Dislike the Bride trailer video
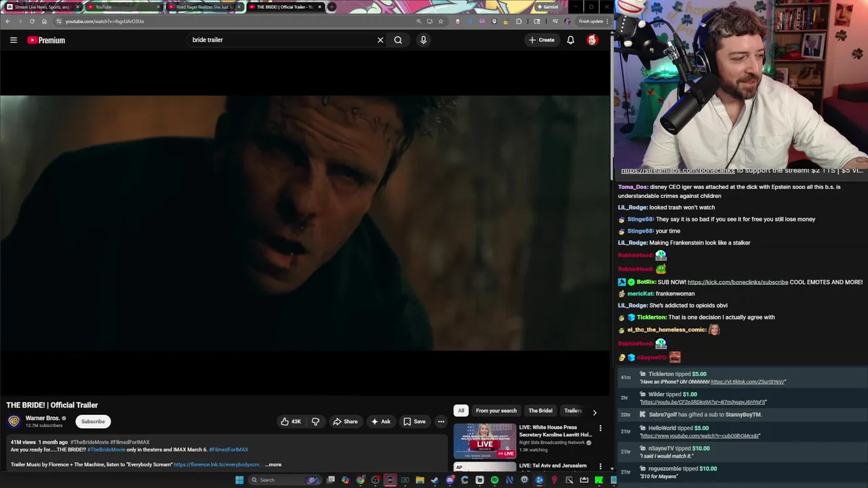The height and width of the screenshot is (488, 868). click(x=315, y=422)
